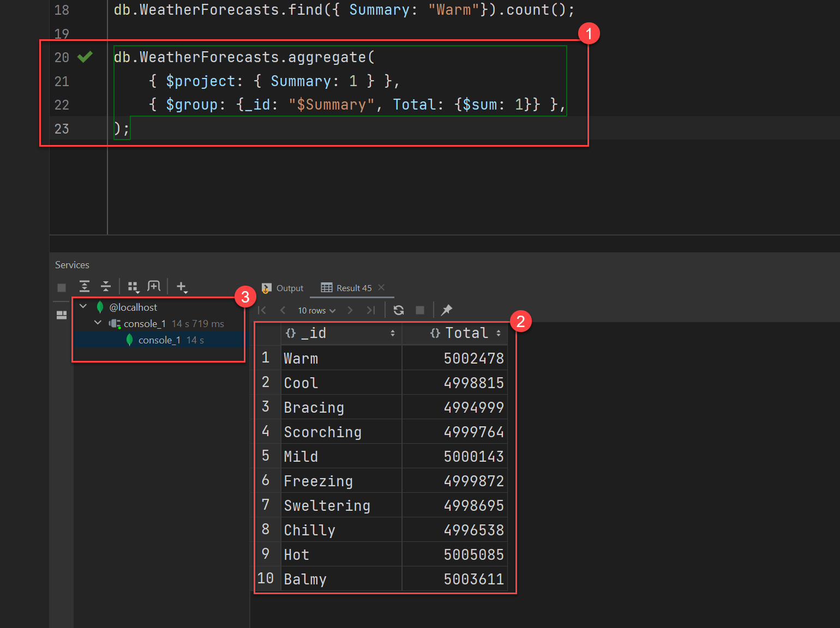Click the Open in New Tab icon
The image size is (840, 628).
154,286
